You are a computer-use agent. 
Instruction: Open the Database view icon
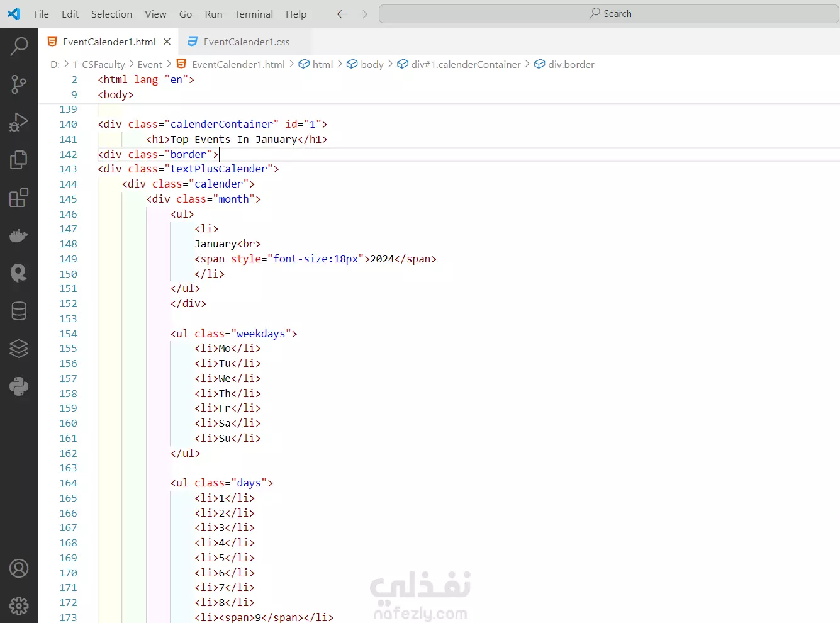click(x=19, y=311)
